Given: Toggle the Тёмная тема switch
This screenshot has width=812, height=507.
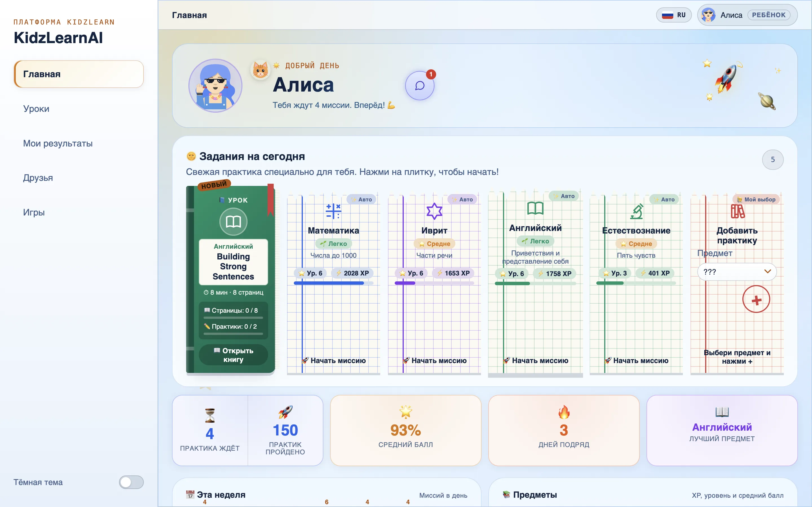Looking at the screenshot, I should click(x=131, y=482).
